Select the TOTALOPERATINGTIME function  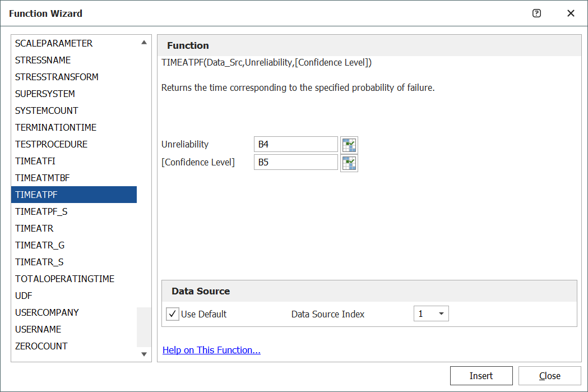click(64, 279)
